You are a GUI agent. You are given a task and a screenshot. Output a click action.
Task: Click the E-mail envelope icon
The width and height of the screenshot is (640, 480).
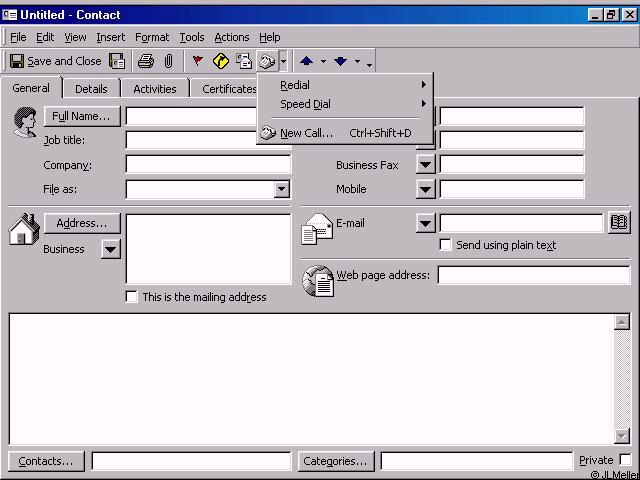tap(317, 229)
